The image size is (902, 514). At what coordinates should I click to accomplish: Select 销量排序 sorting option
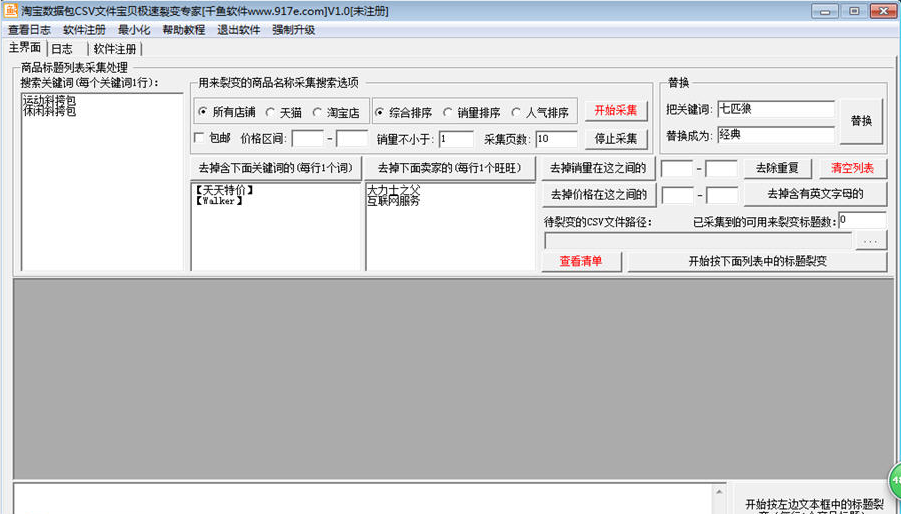point(447,112)
